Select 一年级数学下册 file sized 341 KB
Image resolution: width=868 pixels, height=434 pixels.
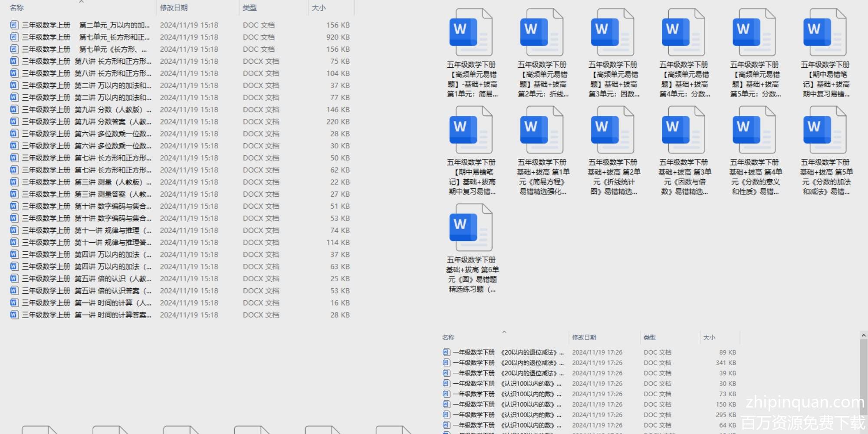coord(508,362)
